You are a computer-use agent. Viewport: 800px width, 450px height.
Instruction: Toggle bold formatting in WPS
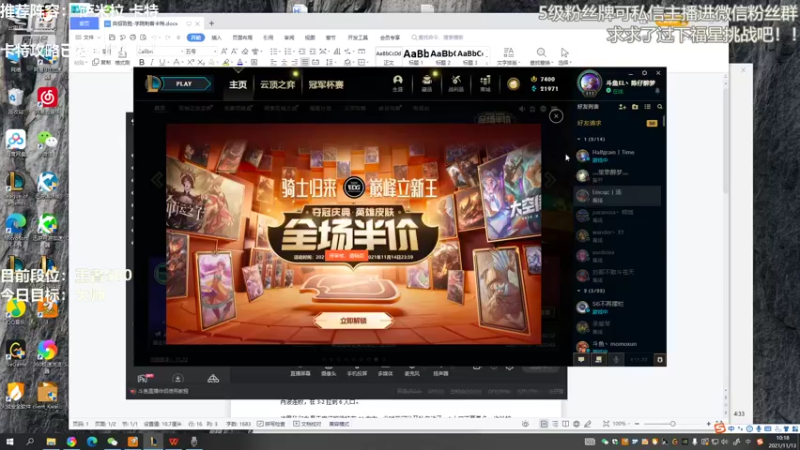(x=142, y=62)
